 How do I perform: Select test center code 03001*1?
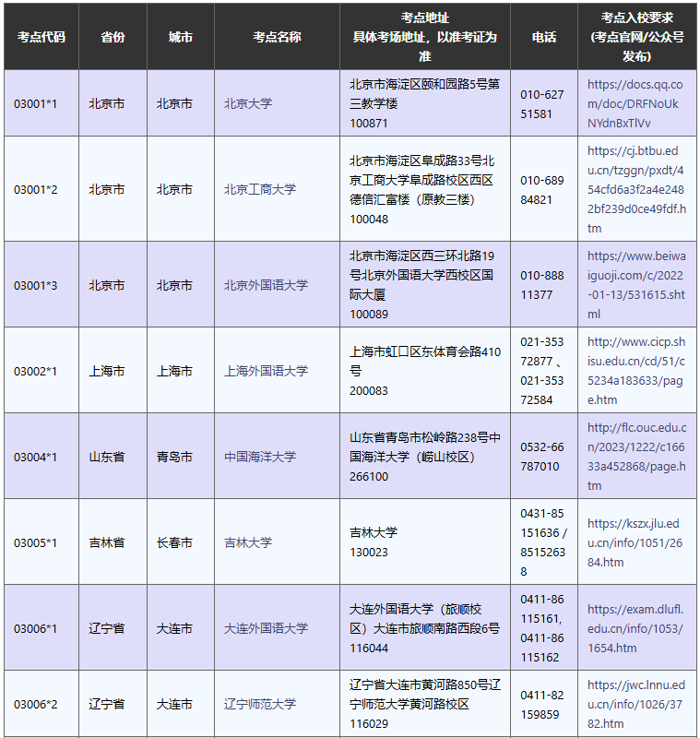36,103
